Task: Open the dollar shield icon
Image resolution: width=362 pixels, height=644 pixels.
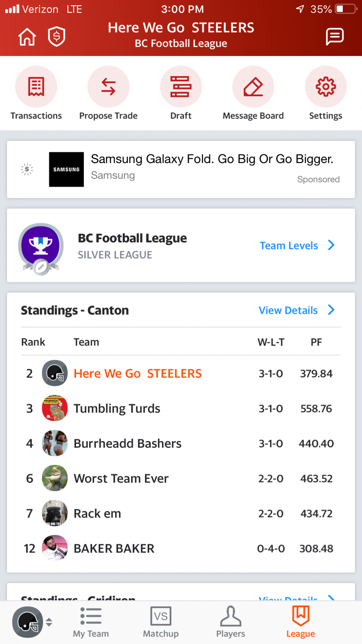Action: click(57, 37)
